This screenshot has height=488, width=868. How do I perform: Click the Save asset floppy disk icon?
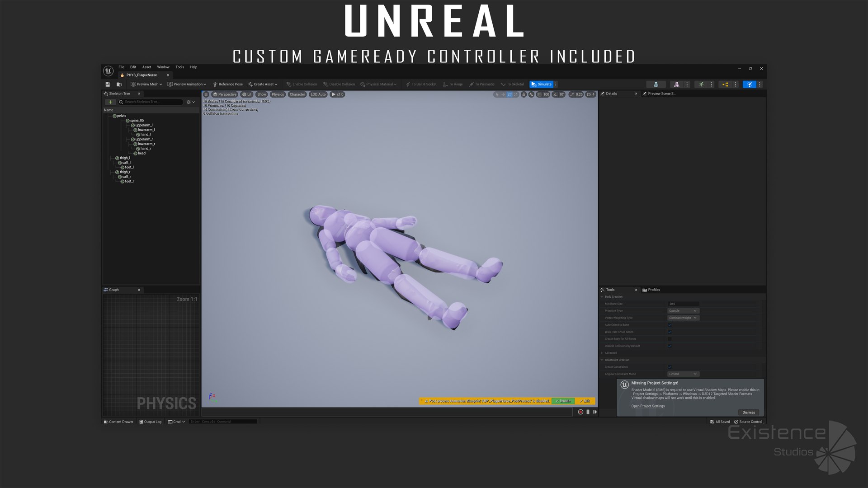108,84
